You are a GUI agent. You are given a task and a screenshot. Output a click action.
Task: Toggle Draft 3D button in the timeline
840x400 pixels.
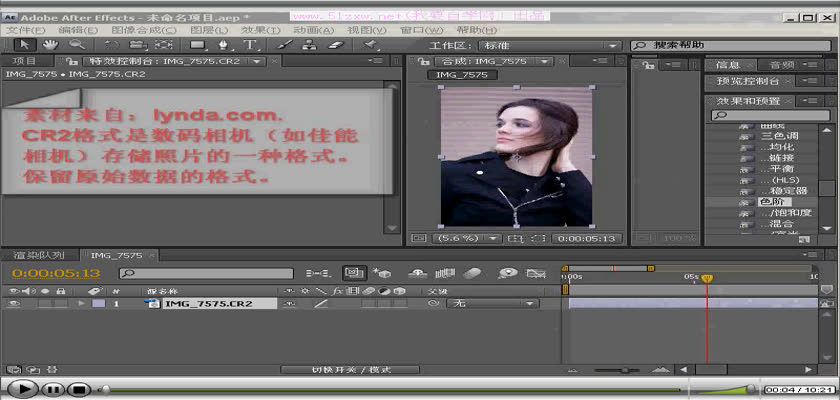[382, 274]
